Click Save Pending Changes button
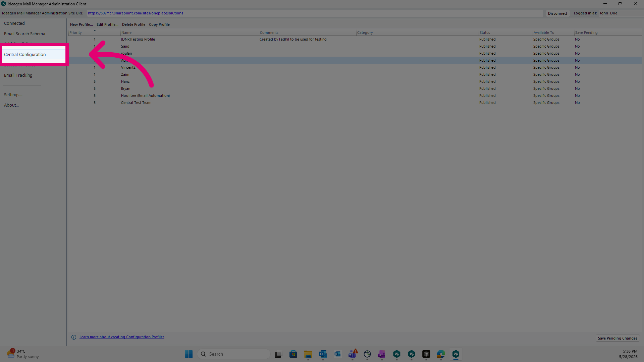 tap(618, 338)
